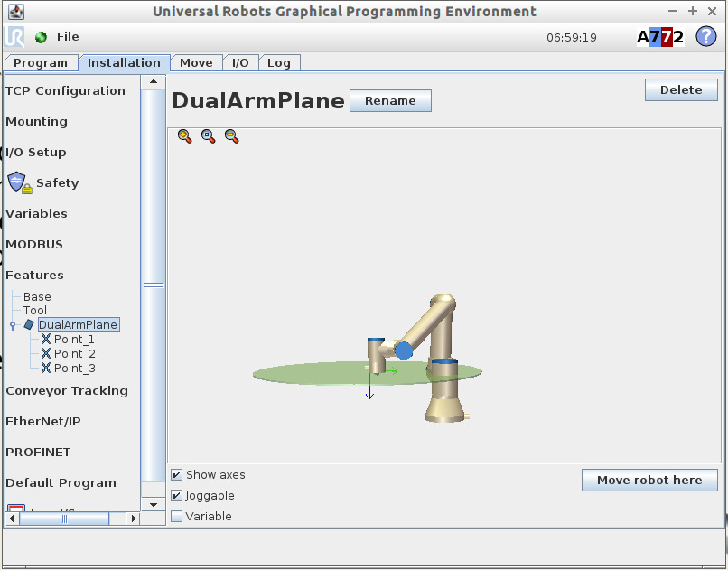Image resolution: width=728 pixels, height=570 pixels.
Task: Open I/O Setup in sidebar
Action: coord(36,153)
